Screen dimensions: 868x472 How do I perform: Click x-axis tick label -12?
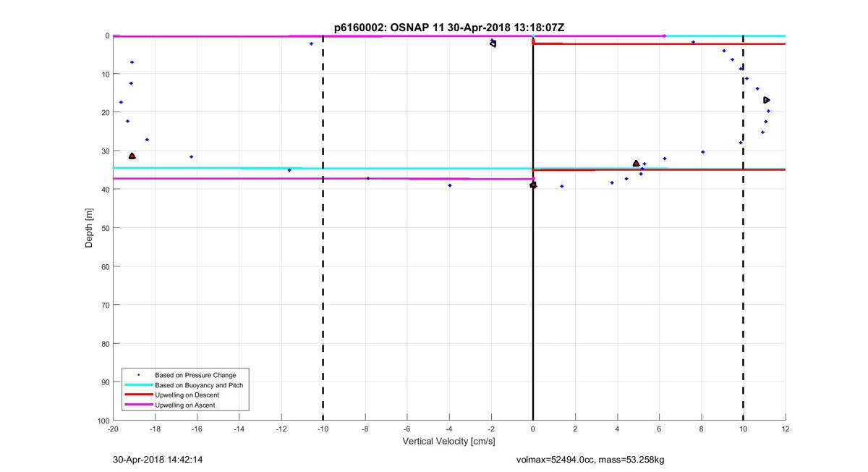tap(281, 429)
